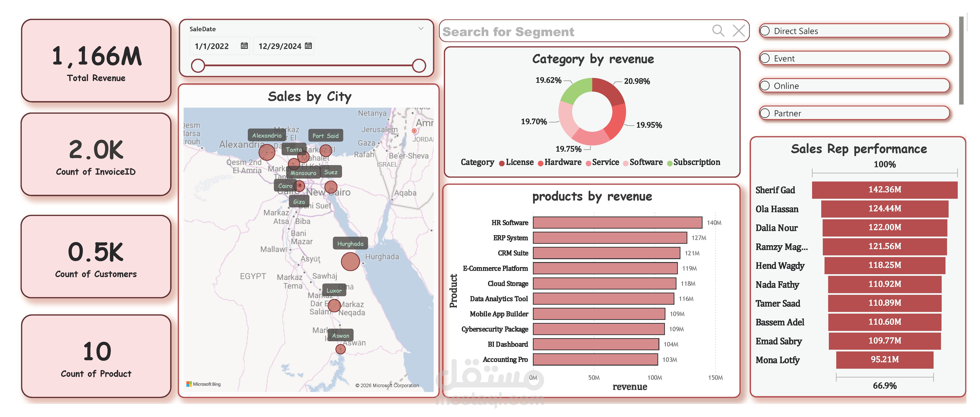Click the 1,166M Total Revenue card
The image size is (980, 417).
pyautogui.click(x=96, y=61)
